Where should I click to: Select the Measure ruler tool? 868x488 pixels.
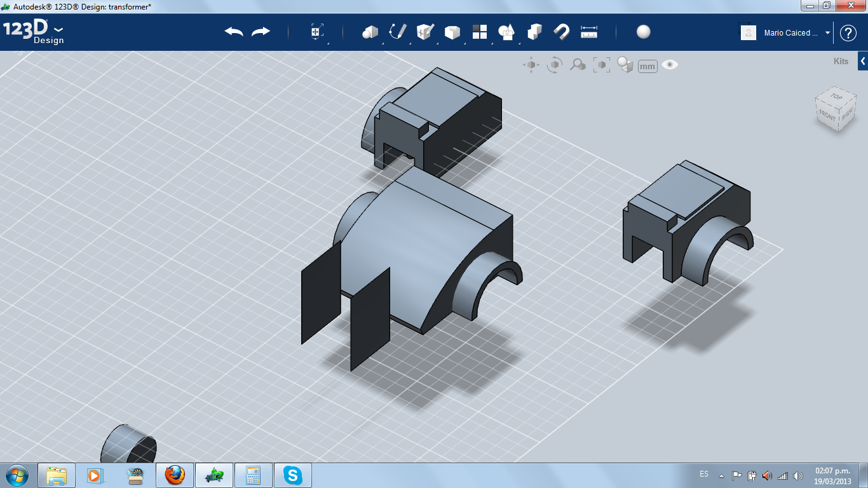pos(589,32)
